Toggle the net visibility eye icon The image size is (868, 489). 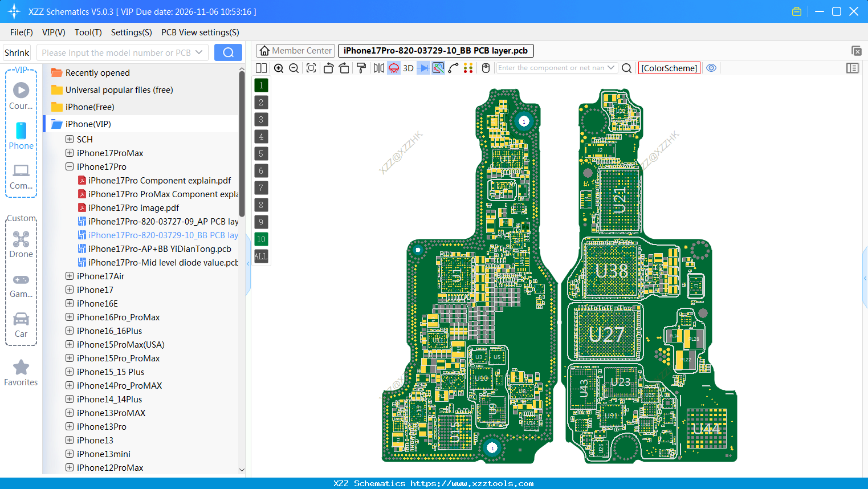(x=711, y=68)
